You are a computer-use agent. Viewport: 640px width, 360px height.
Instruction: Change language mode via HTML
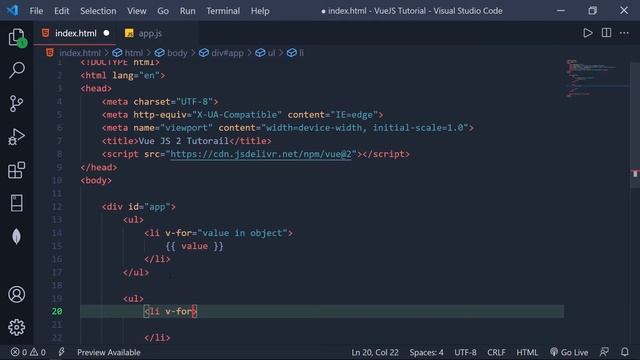527,352
